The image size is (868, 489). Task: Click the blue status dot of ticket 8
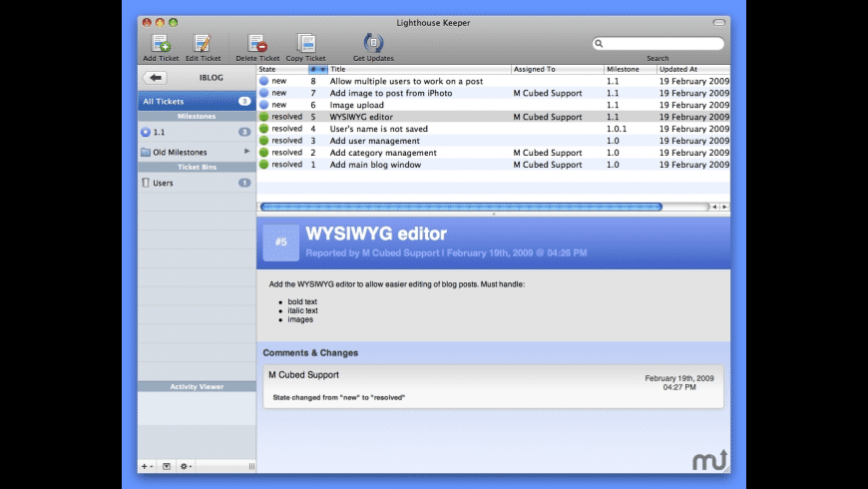(x=264, y=81)
